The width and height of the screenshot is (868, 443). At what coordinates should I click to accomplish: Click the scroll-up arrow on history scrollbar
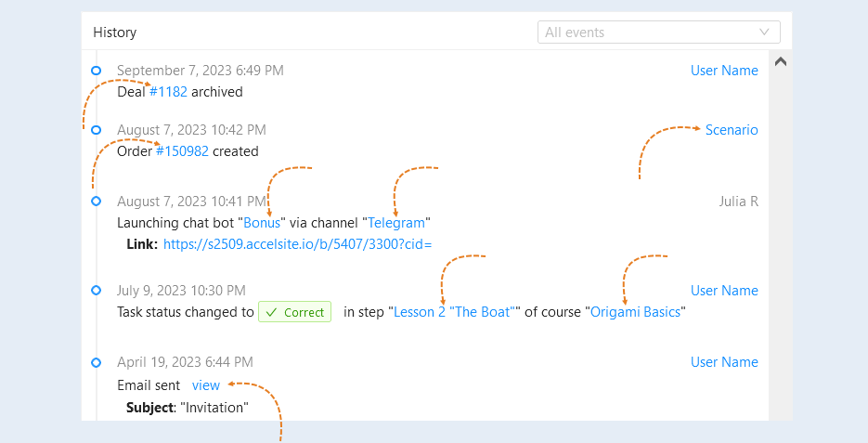pos(781,61)
